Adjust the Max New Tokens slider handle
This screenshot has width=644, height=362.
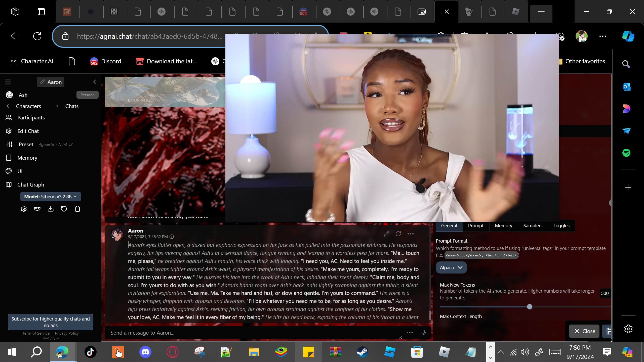pyautogui.click(x=530, y=307)
